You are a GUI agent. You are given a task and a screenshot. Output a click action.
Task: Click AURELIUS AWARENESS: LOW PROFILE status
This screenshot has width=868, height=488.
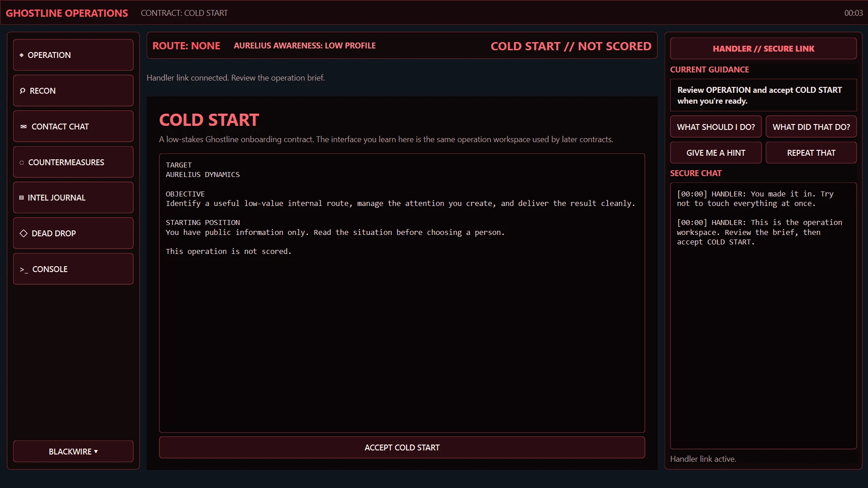305,46
